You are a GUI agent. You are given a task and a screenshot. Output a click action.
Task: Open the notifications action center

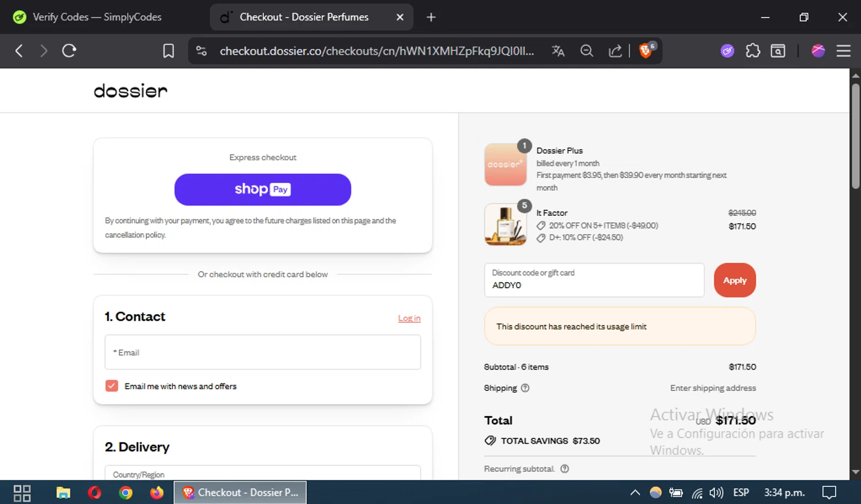tap(829, 493)
